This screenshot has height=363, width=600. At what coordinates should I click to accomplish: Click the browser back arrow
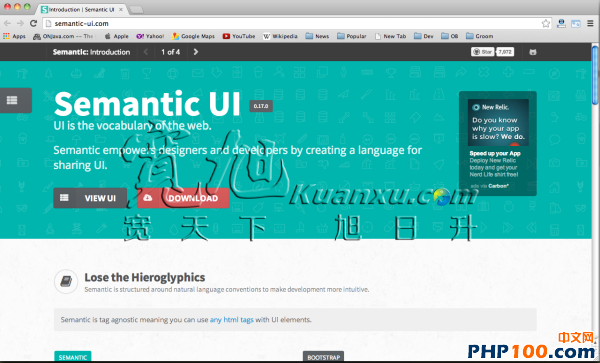tap(7, 23)
